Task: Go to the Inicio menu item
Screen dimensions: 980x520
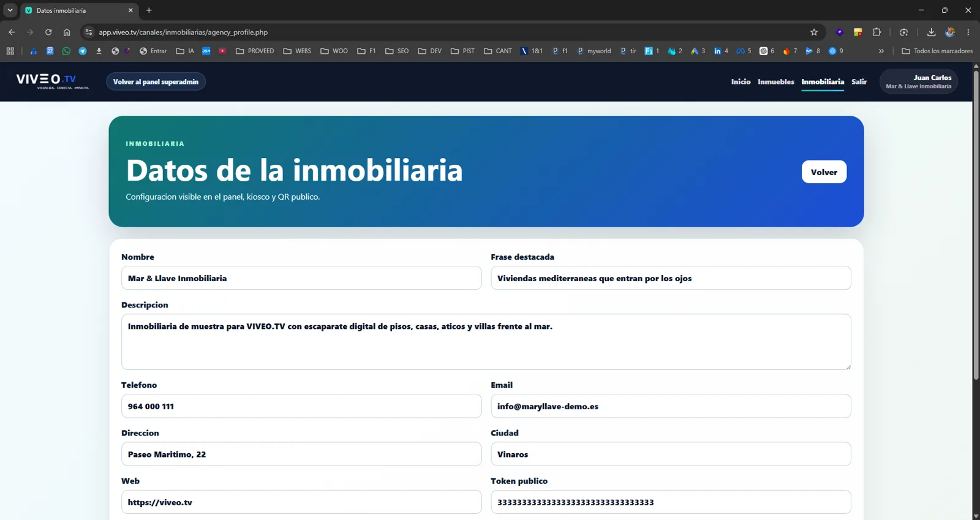Action: coord(741,81)
